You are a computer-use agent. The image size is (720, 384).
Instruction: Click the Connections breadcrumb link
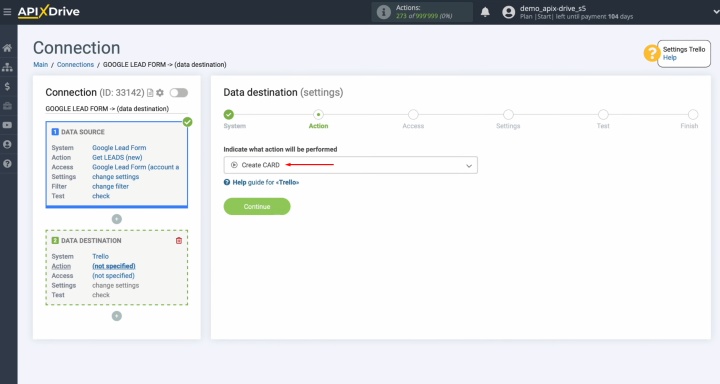pos(75,65)
